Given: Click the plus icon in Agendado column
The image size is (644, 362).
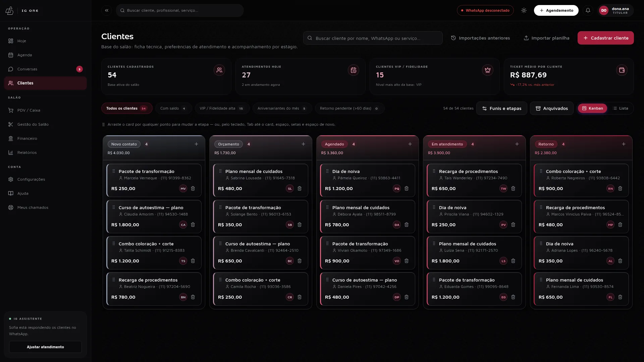Looking at the screenshot, I should click(410, 144).
